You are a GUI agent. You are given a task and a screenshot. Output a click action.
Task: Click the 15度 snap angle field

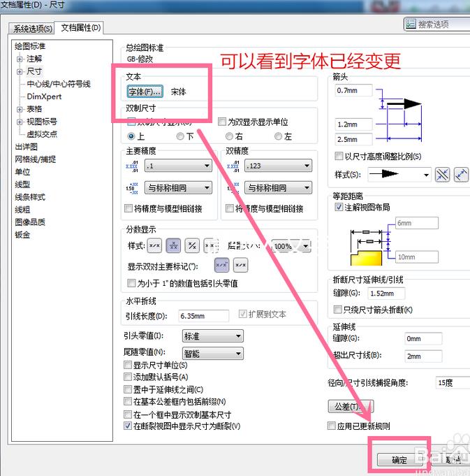coord(453,383)
